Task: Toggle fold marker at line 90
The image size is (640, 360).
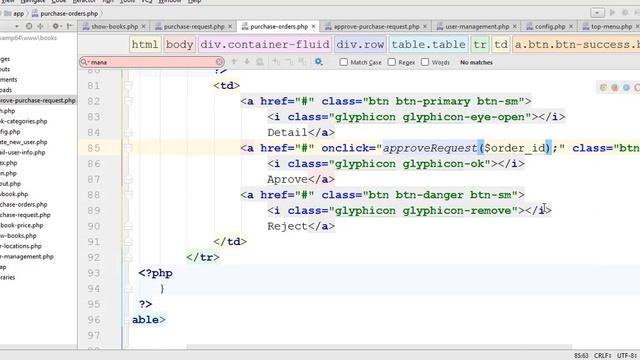Action: (129, 226)
